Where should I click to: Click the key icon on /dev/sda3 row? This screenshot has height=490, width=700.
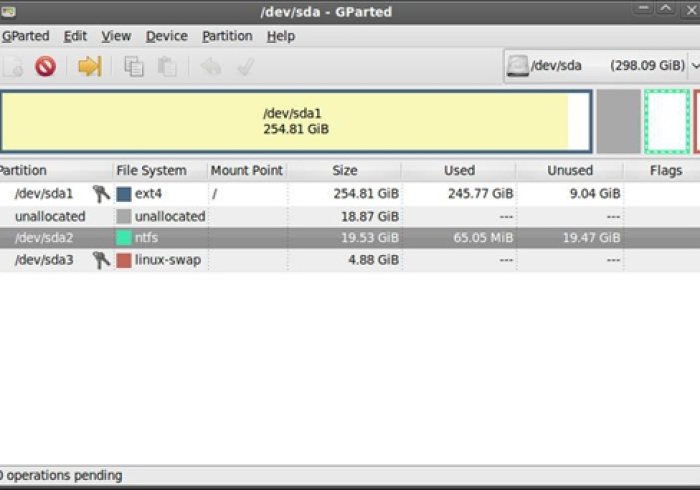(x=100, y=260)
